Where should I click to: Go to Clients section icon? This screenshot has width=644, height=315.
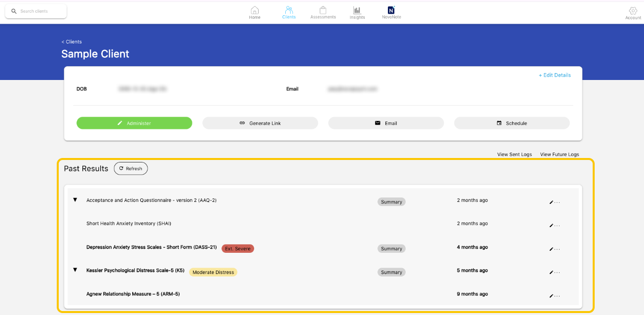(x=289, y=10)
